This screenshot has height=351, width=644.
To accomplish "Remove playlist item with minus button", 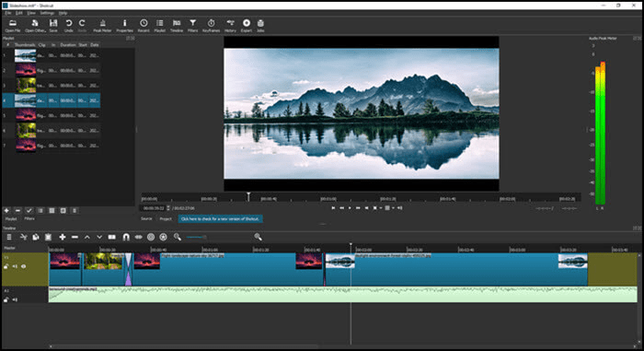I will tap(17, 211).
